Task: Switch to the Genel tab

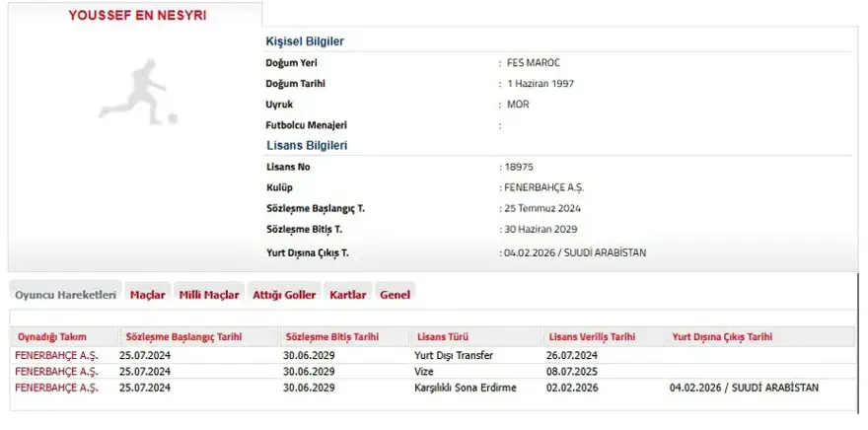Action: 395,295
